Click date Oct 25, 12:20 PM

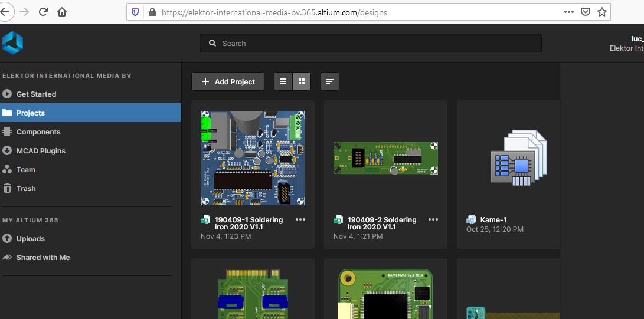[495, 229]
